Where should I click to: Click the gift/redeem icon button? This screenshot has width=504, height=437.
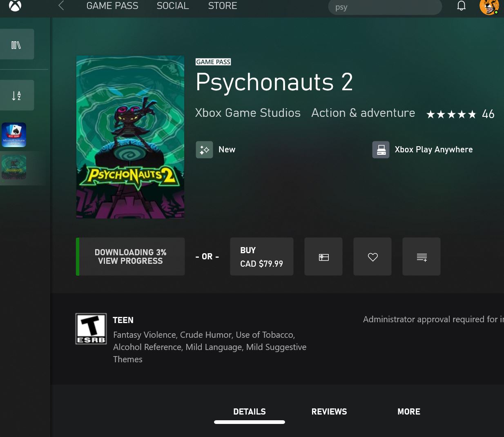[x=323, y=257]
